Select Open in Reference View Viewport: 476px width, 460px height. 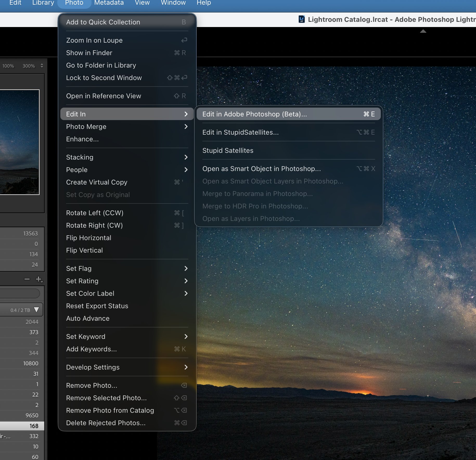pos(127,96)
